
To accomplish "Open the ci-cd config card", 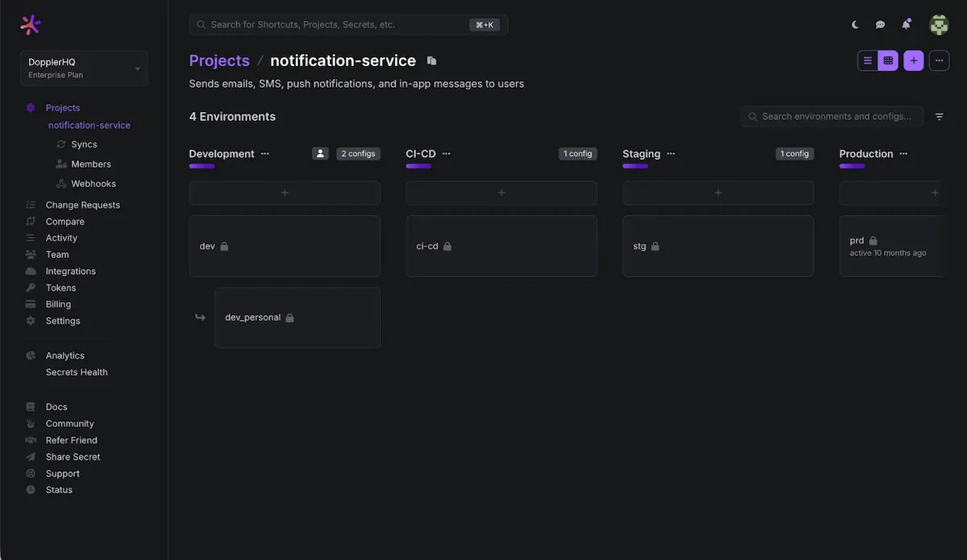I will 501,247.
